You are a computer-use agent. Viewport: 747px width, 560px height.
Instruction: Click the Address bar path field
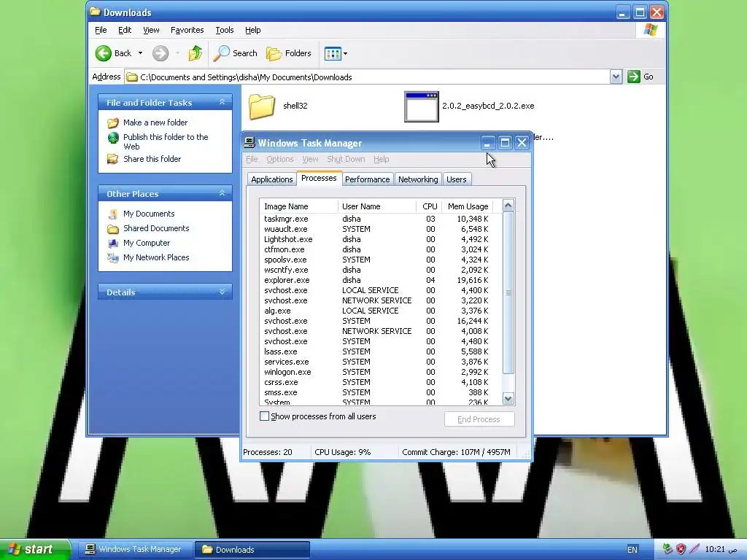click(367, 77)
